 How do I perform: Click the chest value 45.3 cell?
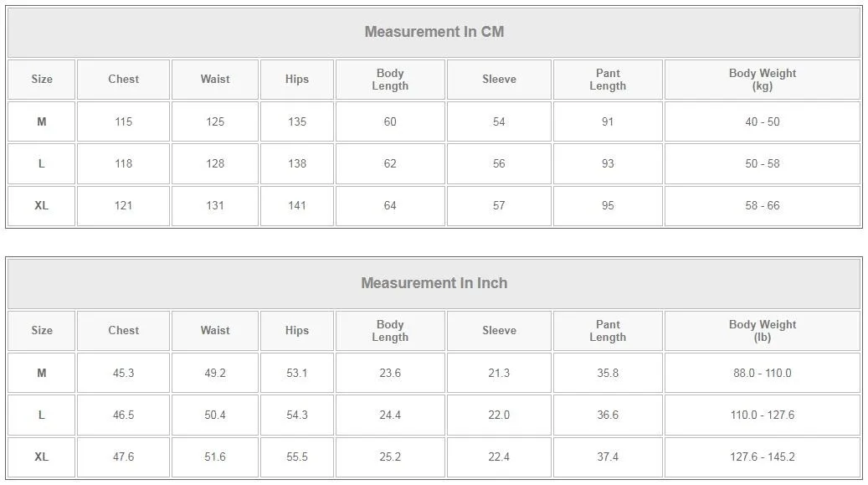123,373
